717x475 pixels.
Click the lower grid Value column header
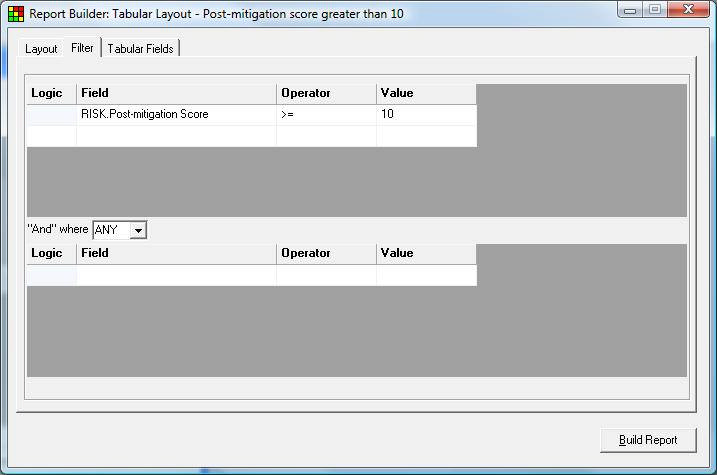point(427,253)
